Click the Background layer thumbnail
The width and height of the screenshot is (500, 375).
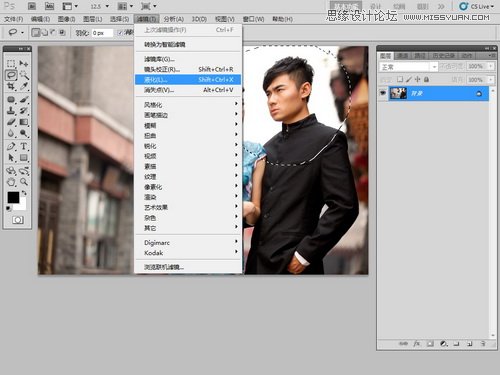(x=398, y=93)
